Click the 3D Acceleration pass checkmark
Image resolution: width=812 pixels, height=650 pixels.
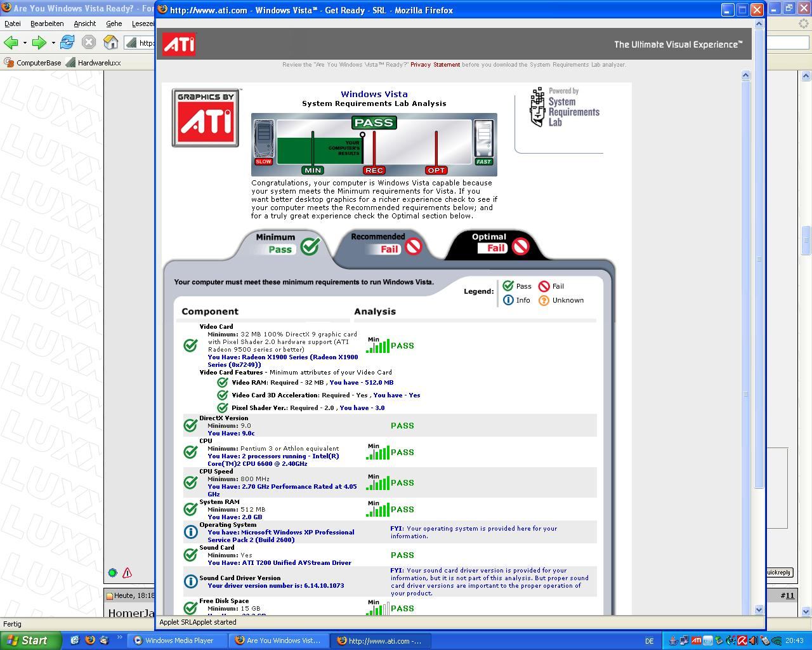tap(222, 395)
